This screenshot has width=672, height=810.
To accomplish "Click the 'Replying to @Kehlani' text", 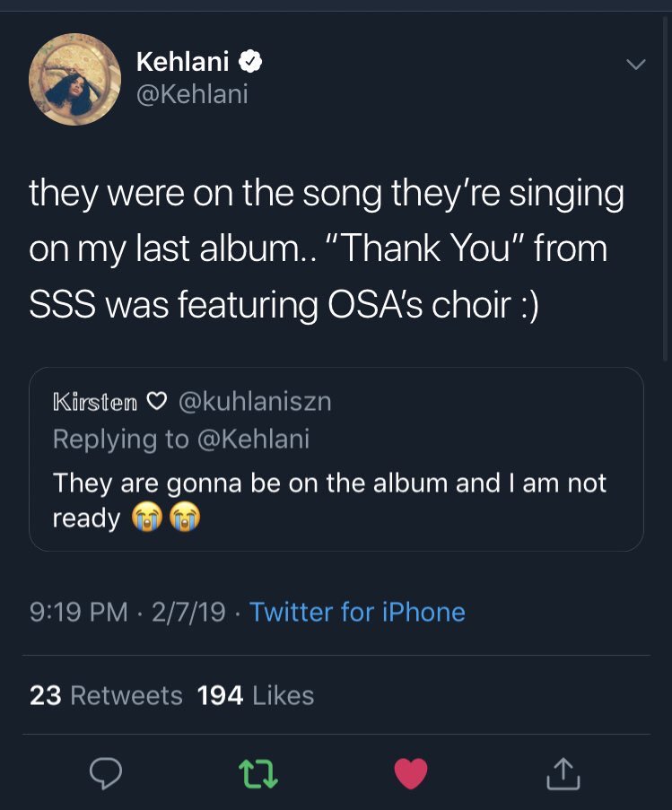I will pos(181,439).
